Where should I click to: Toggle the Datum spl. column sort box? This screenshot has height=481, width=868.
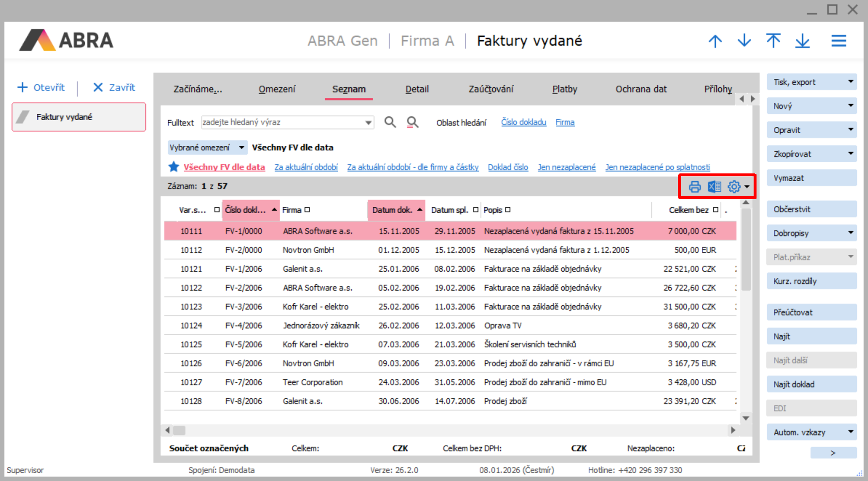tap(475, 210)
